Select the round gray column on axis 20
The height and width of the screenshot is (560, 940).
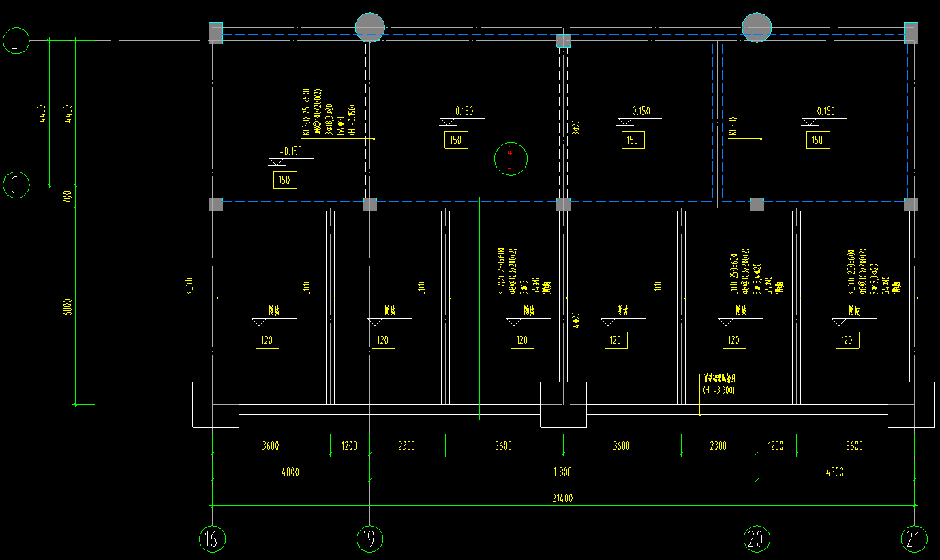(757, 27)
